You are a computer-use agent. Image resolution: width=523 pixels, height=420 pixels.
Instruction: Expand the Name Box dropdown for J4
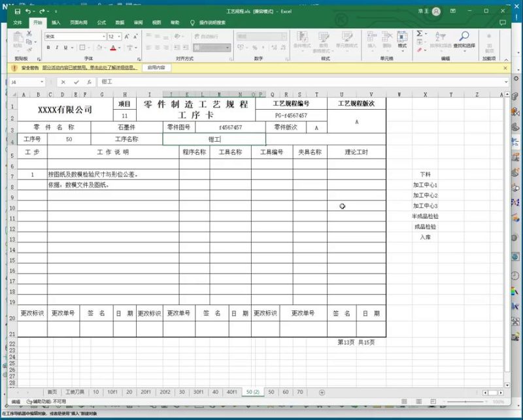point(42,82)
